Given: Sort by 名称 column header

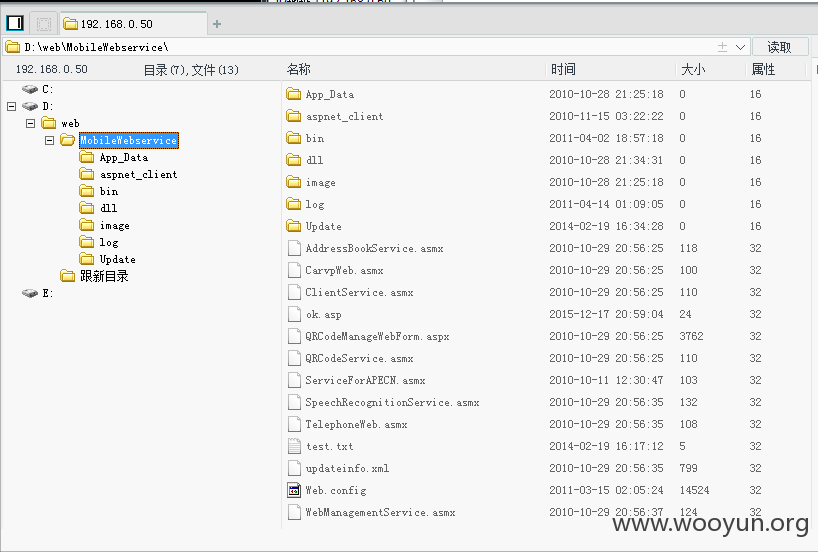Looking at the screenshot, I should (298, 69).
